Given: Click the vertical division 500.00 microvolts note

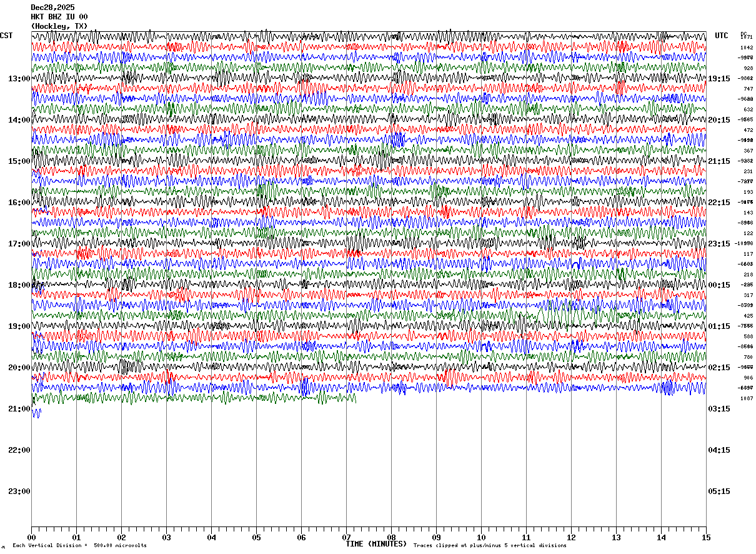Looking at the screenshot, I should (x=79, y=546).
